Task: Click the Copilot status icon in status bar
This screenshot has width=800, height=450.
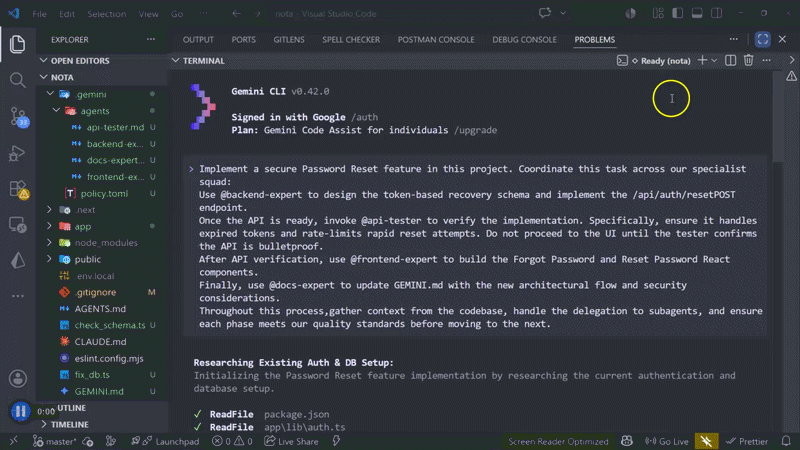Action: click(x=627, y=441)
